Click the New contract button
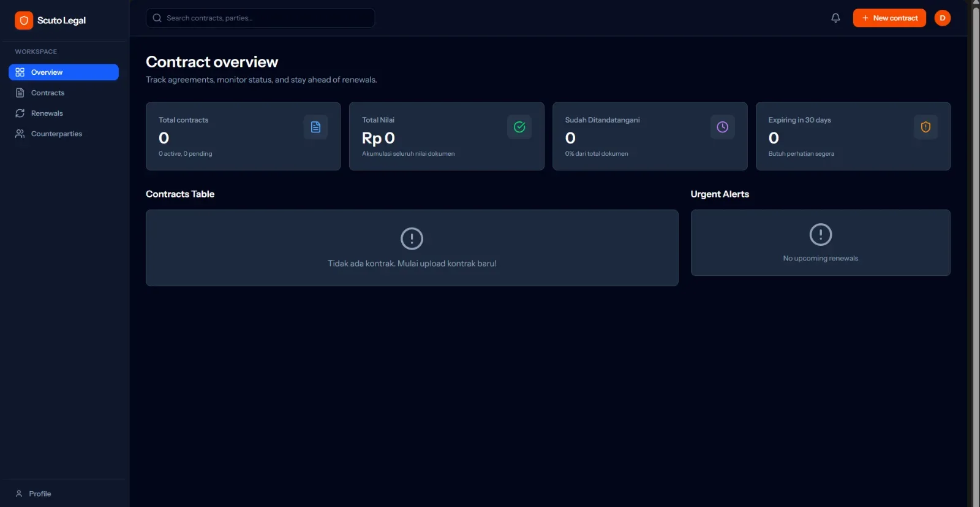The image size is (980, 507). click(x=889, y=18)
